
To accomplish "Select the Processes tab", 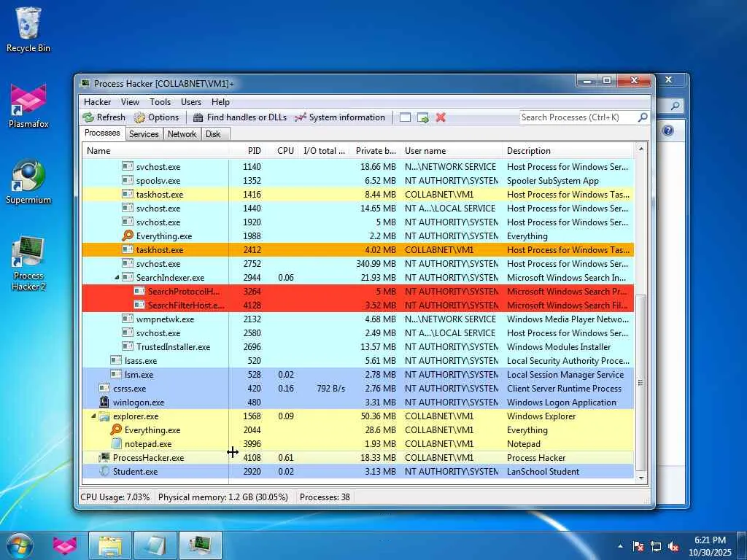I will click(102, 133).
